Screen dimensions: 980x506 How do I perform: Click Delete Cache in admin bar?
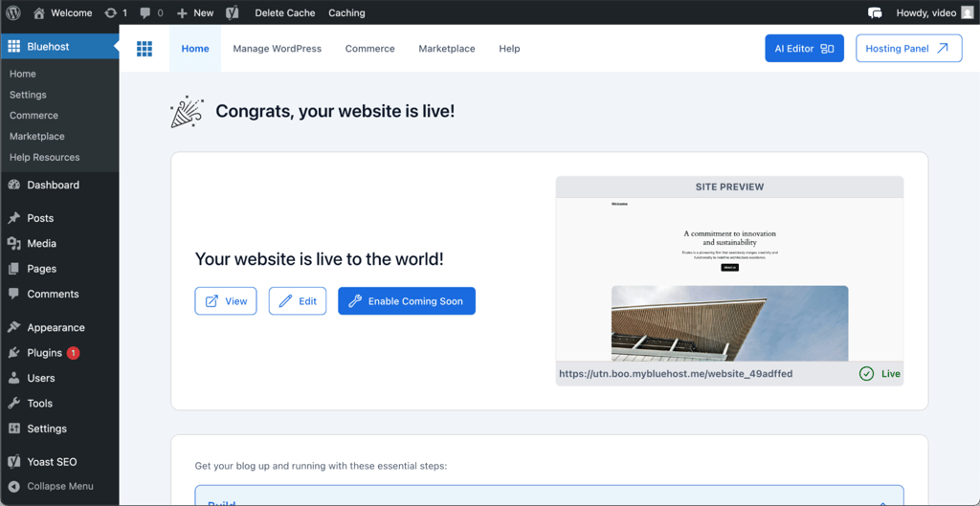285,12
